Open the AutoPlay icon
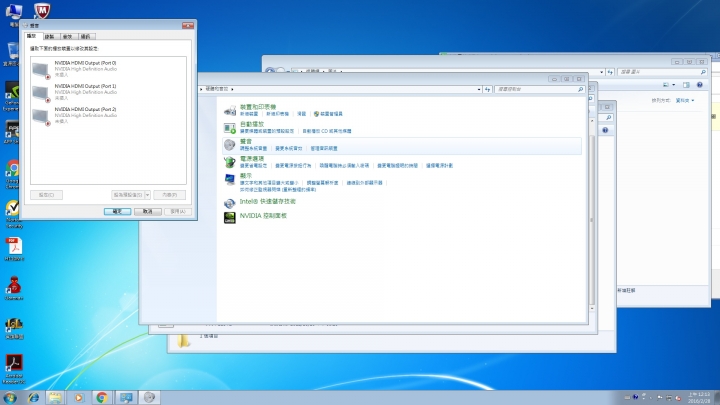The width and height of the screenshot is (720, 405). point(230,128)
